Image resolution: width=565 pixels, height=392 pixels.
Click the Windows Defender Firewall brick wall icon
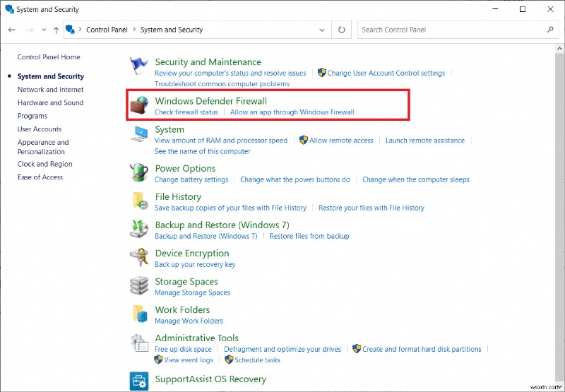139,105
